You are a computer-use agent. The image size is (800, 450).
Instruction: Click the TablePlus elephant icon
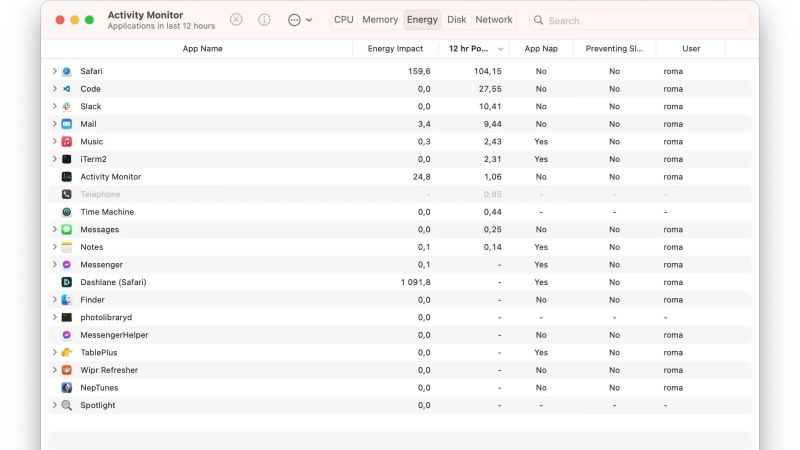click(x=67, y=353)
